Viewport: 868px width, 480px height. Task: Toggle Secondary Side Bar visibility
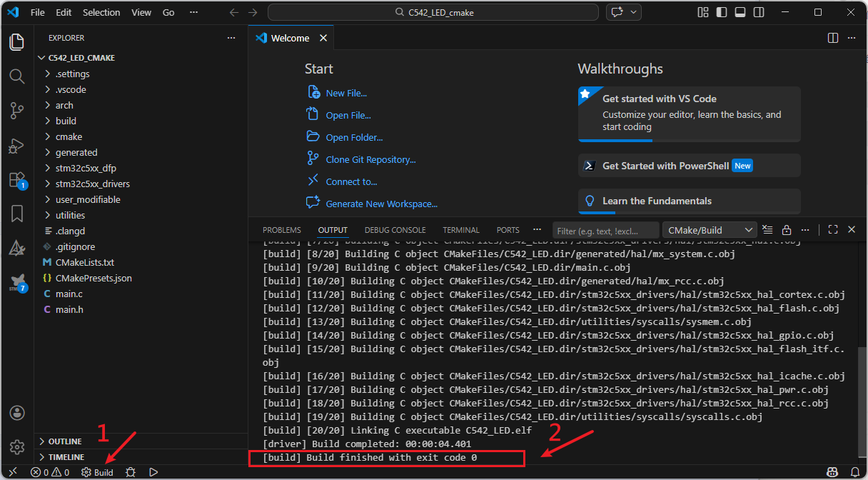click(759, 12)
